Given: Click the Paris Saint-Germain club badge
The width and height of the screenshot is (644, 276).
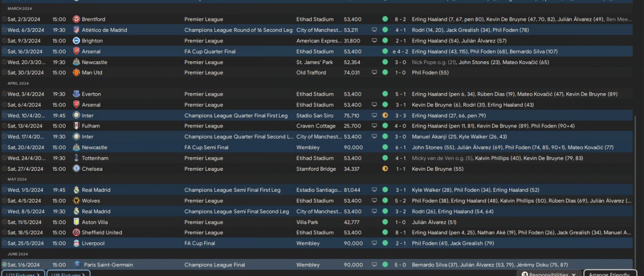Looking at the screenshot, I should (77, 264).
